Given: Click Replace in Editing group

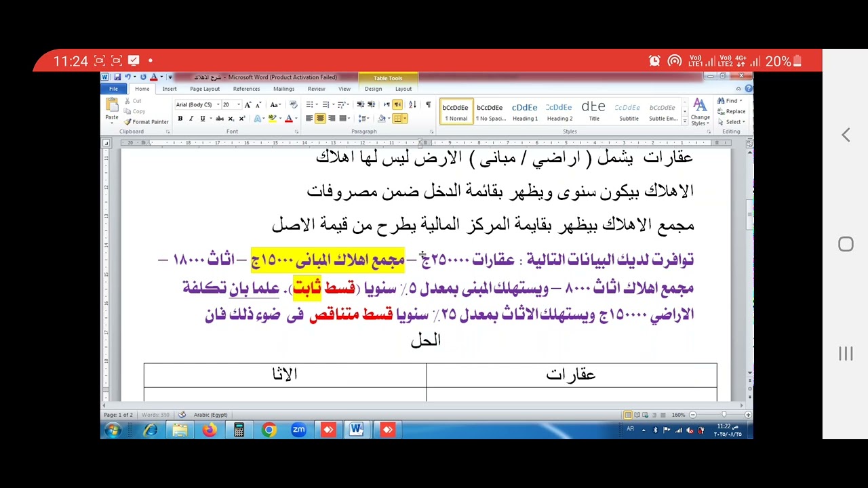Looking at the screenshot, I should click(731, 111).
